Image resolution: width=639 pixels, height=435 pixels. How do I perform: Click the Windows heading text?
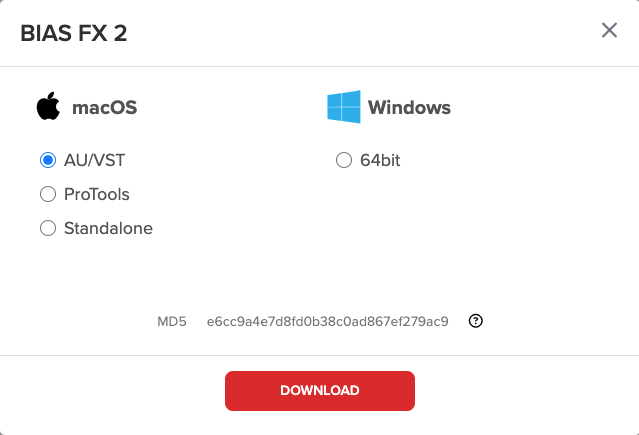pyautogui.click(x=410, y=108)
